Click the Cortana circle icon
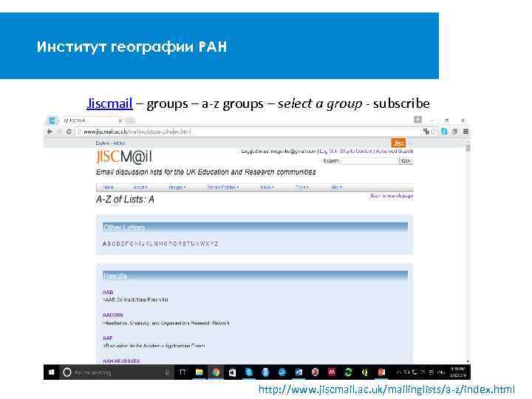The width and height of the screenshot is (532, 399). click(x=67, y=372)
